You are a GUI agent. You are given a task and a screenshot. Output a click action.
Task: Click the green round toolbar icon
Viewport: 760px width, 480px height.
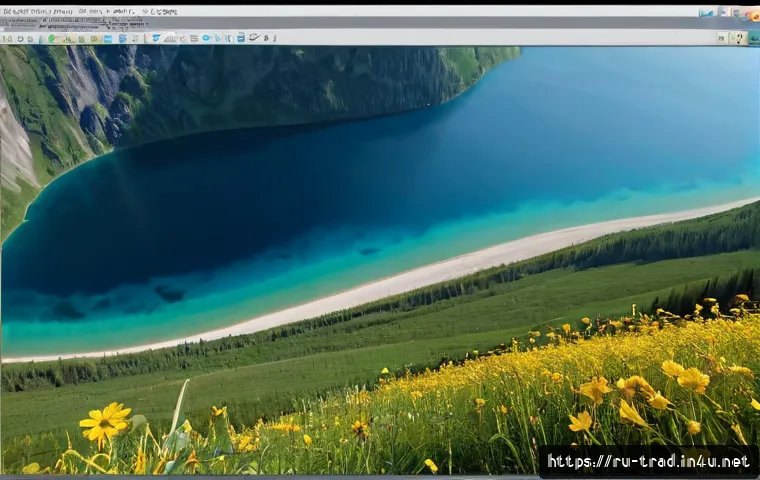(x=51, y=38)
